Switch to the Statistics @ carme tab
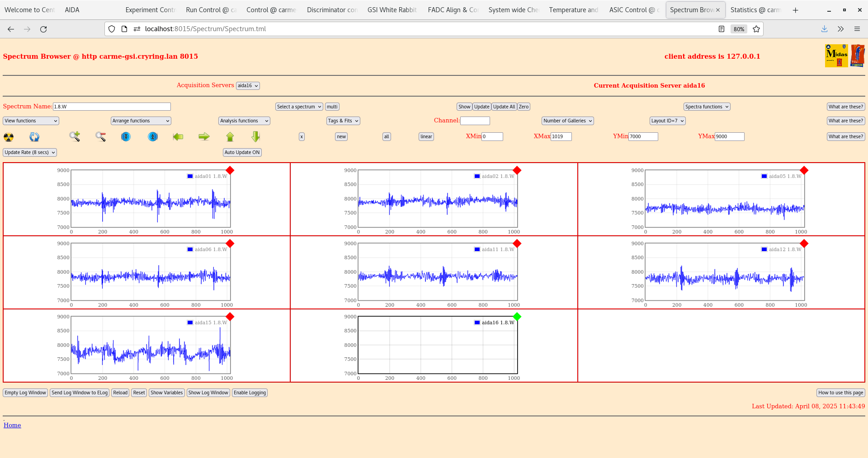Screen dimensions: 868x458 click(x=755, y=10)
